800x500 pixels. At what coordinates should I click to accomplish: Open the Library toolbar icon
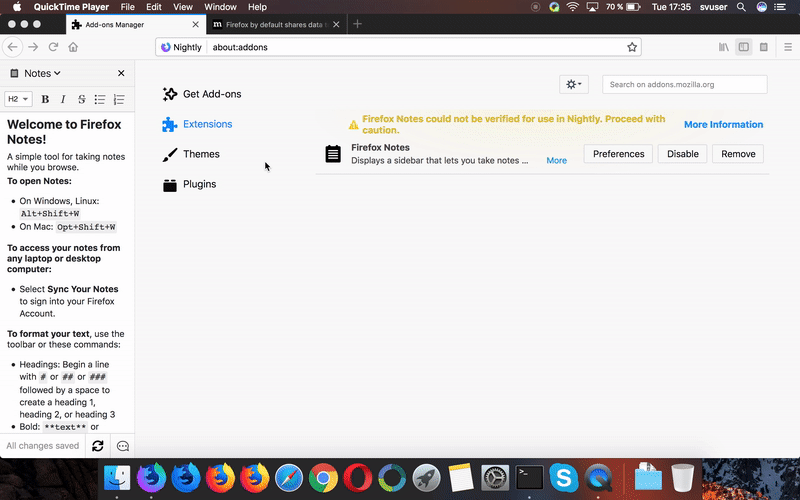point(723,47)
